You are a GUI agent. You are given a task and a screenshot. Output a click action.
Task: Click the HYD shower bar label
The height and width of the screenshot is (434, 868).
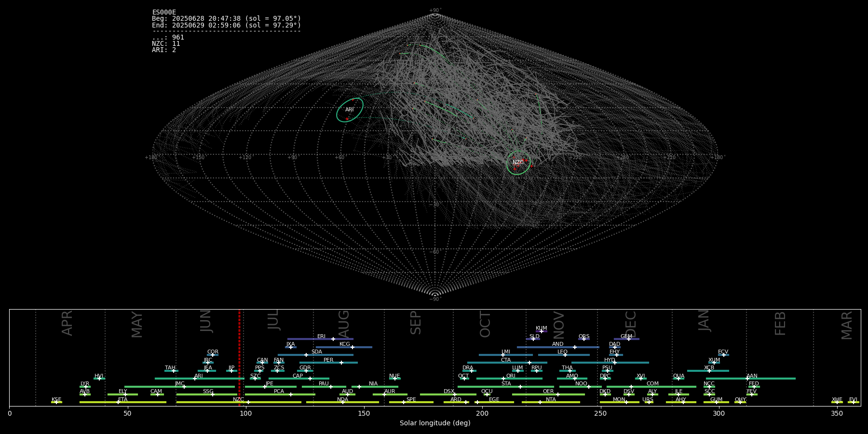pyautogui.click(x=610, y=360)
